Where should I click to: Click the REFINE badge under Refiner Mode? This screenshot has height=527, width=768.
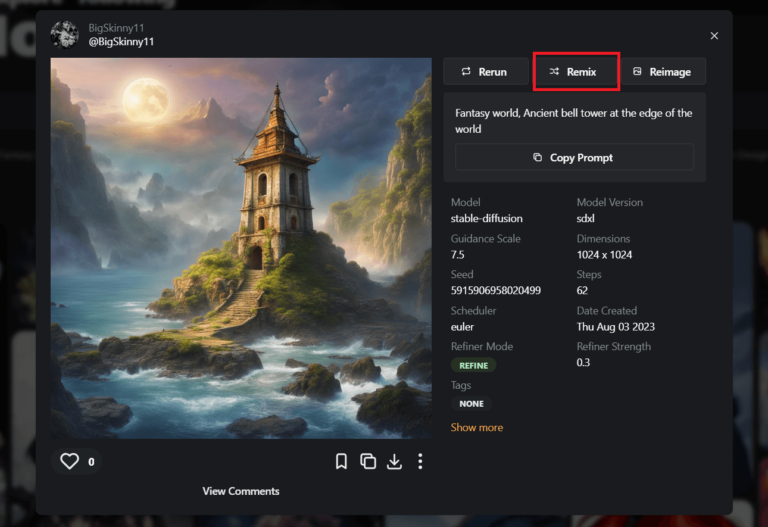473,366
